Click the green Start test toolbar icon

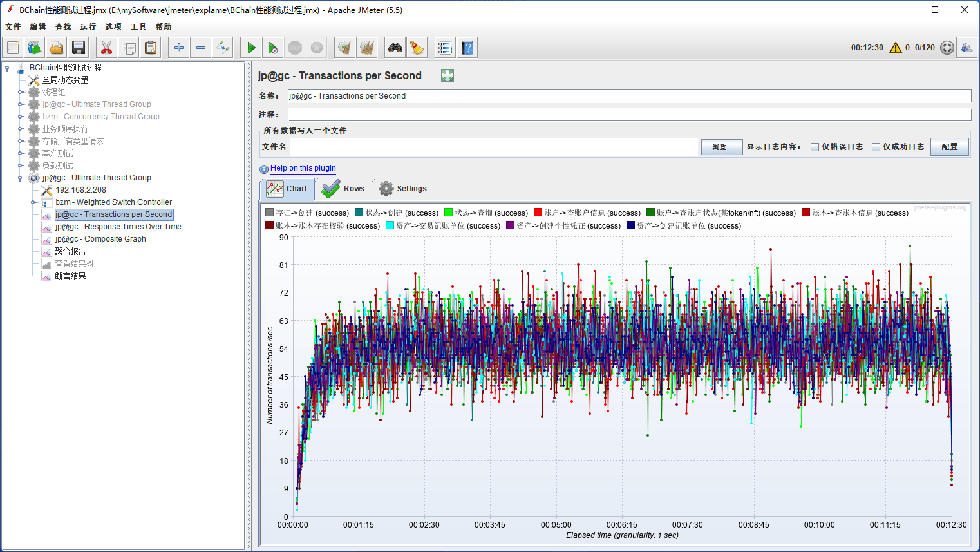251,48
